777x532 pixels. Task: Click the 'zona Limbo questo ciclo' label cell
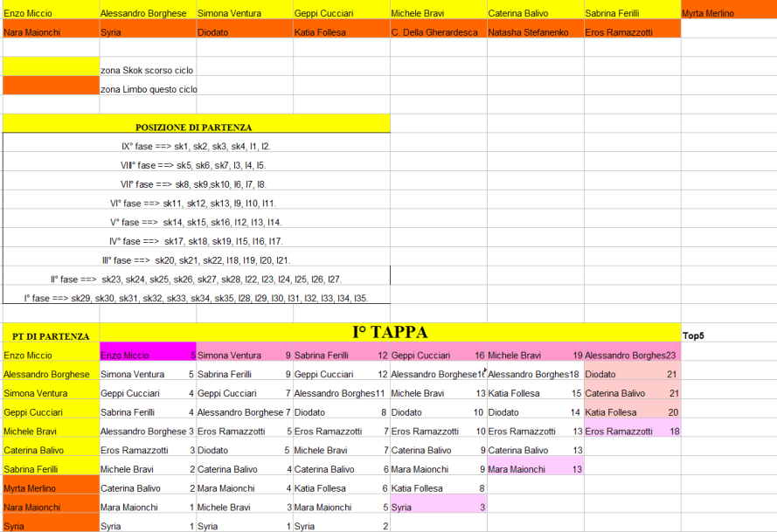[148, 89]
